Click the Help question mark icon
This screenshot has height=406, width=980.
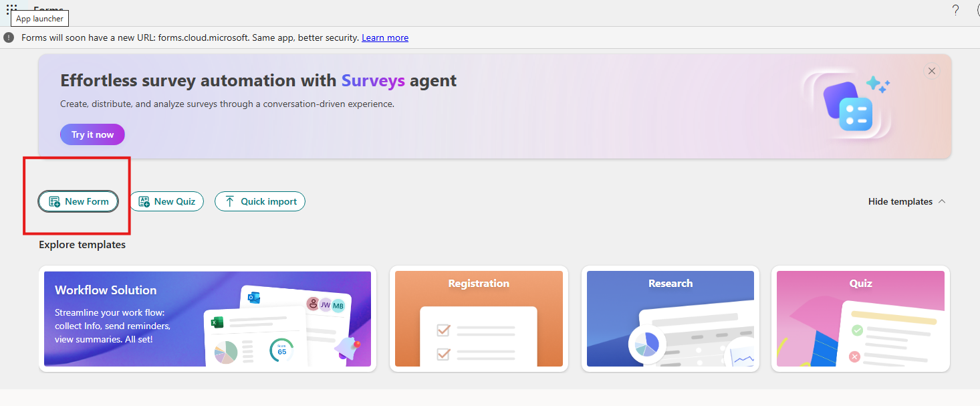tap(955, 10)
